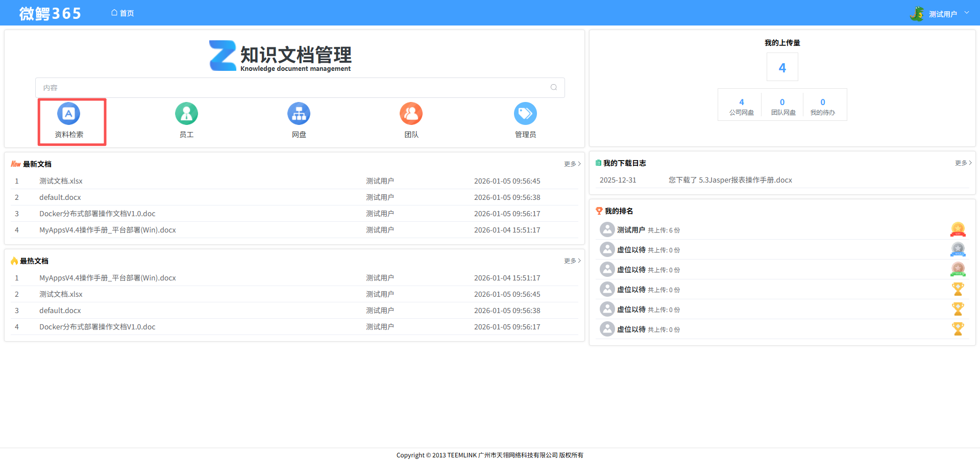Click the 测试用户 avatar icon in header
Viewport: 980px width, 464px height.
point(917,14)
